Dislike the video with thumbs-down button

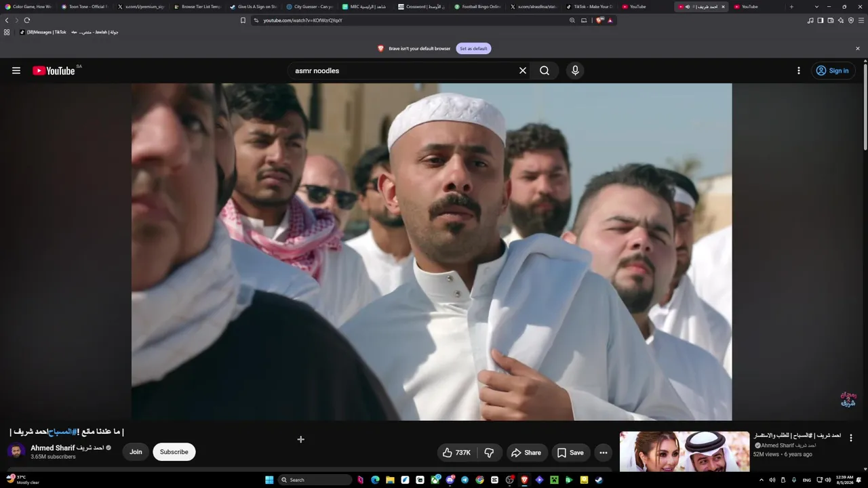click(489, 453)
